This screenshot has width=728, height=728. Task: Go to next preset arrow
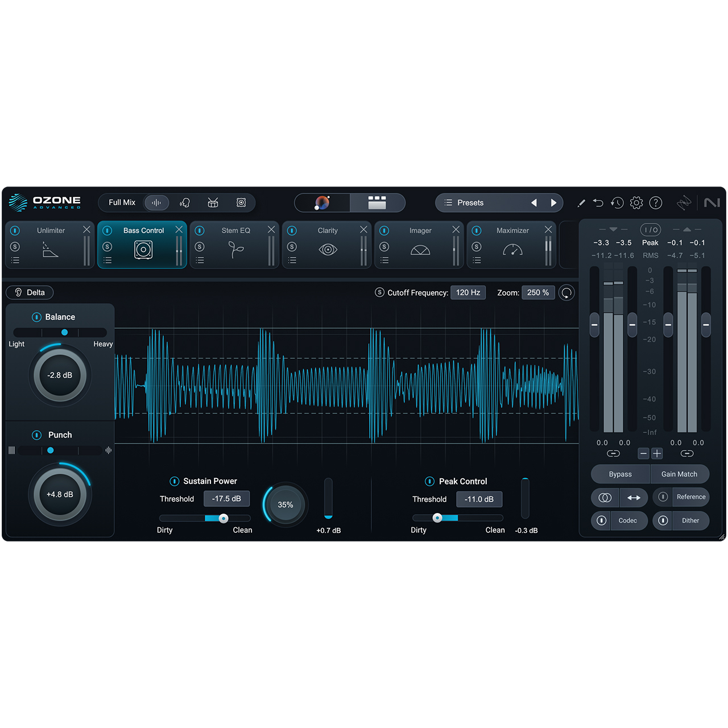(553, 202)
